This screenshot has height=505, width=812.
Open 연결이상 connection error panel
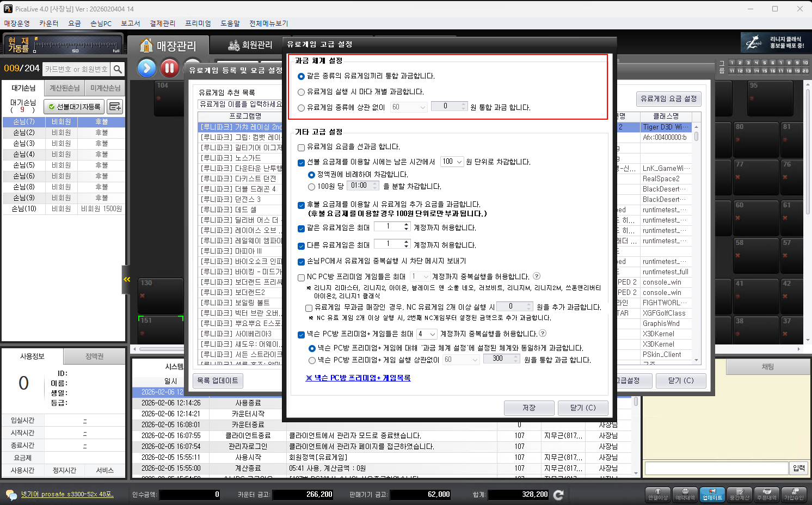click(x=657, y=494)
